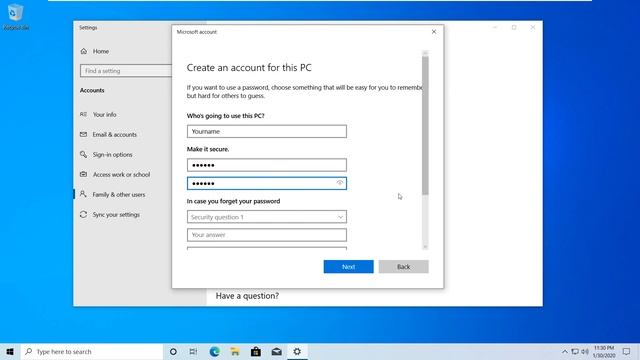Open the Access work or school page
640x360 pixels.
(121, 174)
